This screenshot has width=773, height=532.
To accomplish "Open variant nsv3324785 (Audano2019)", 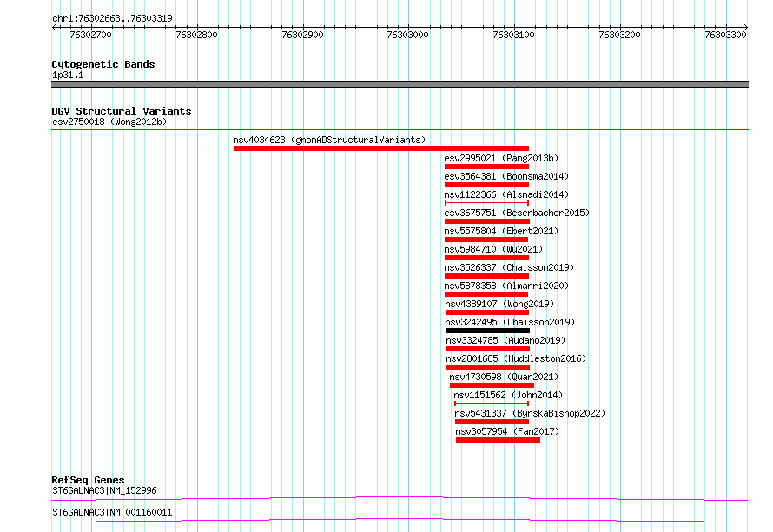I will click(505, 340).
